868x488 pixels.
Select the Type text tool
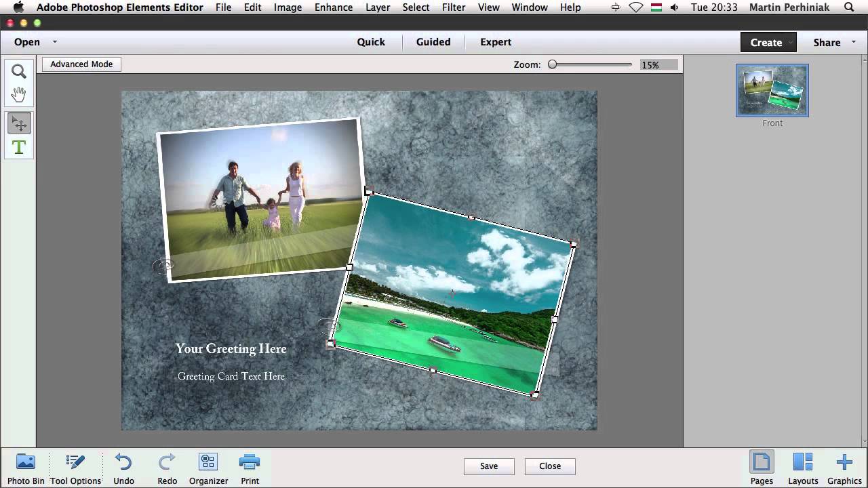click(x=18, y=147)
